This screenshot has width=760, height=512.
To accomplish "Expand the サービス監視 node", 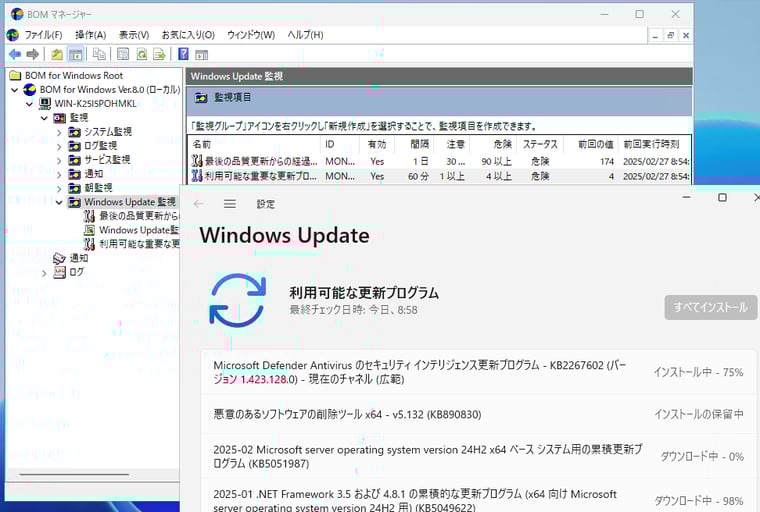I will (x=59, y=160).
